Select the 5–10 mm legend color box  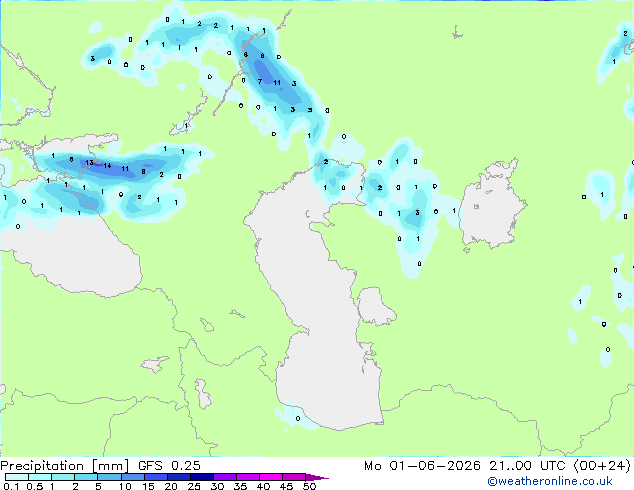tap(109, 477)
